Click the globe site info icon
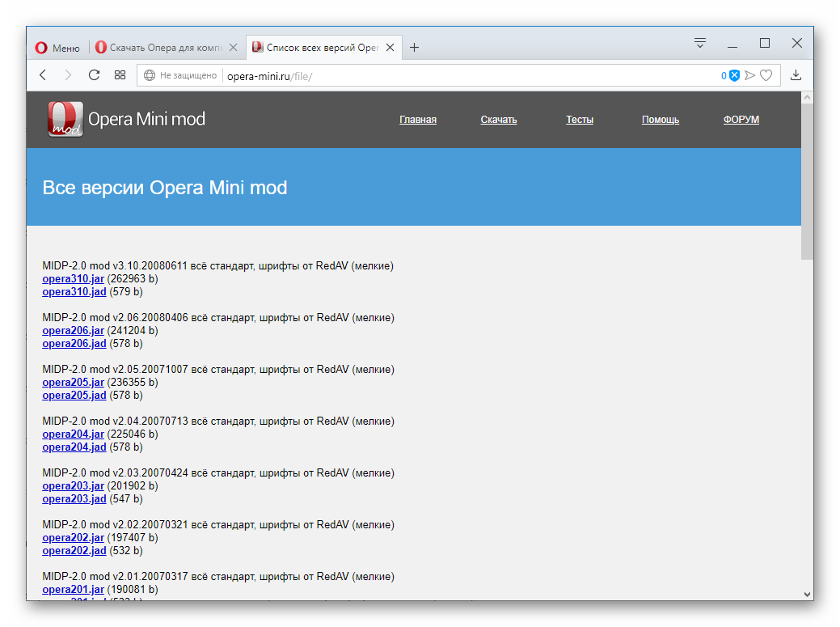The height and width of the screenshot is (627, 840). (150, 75)
